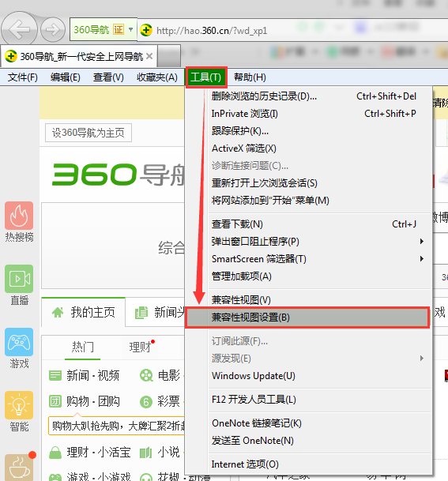
Task: Expand the 360导航 address dropdown arrow
Action: pos(130,30)
